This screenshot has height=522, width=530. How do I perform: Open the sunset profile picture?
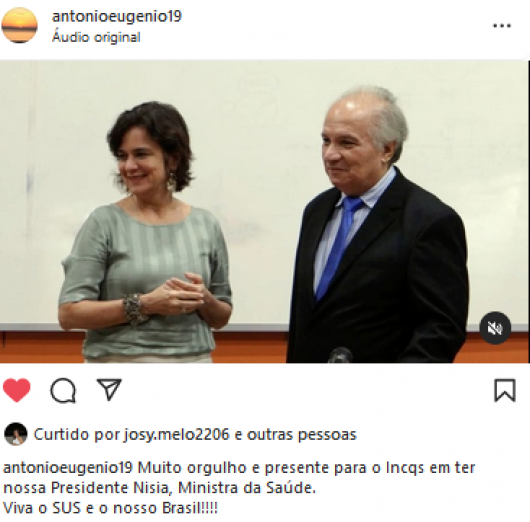click(x=20, y=25)
